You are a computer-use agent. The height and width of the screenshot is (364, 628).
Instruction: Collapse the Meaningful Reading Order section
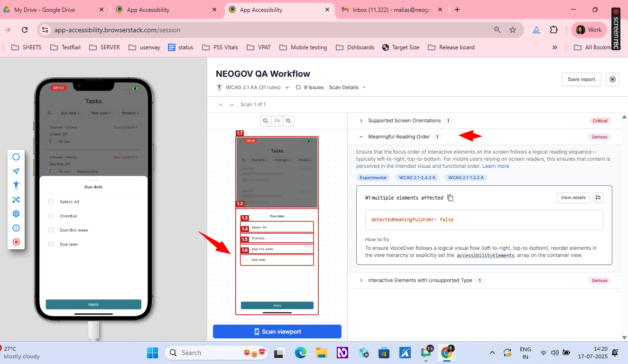click(361, 137)
